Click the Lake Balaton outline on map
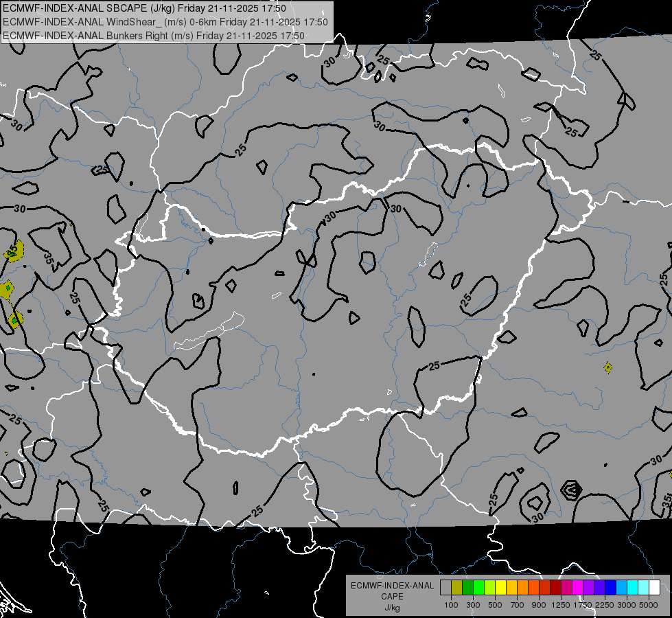Image resolution: width=672 pixels, height=618 pixels. [209, 331]
